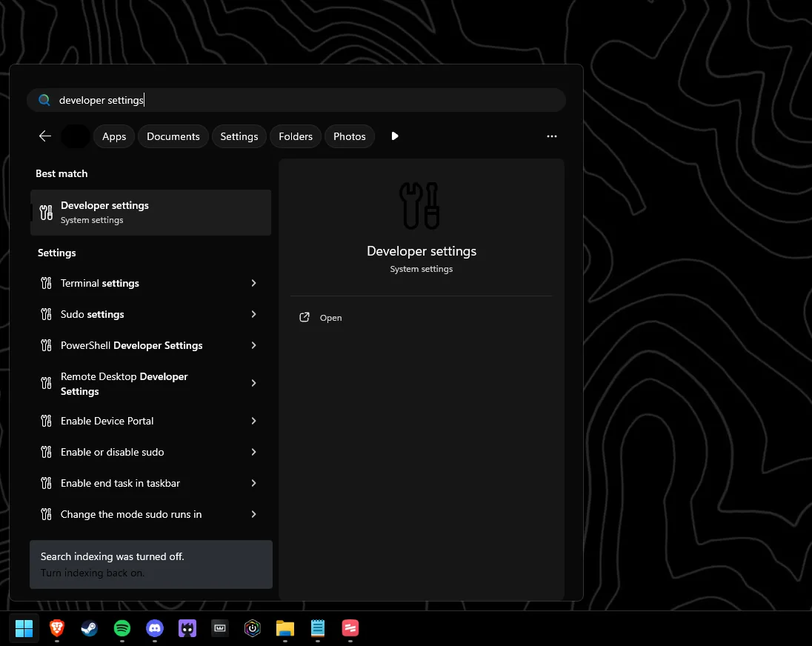Click the Enable Device Portal tools icon
The height and width of the screenshot is (646, 812).
(46, 421)
